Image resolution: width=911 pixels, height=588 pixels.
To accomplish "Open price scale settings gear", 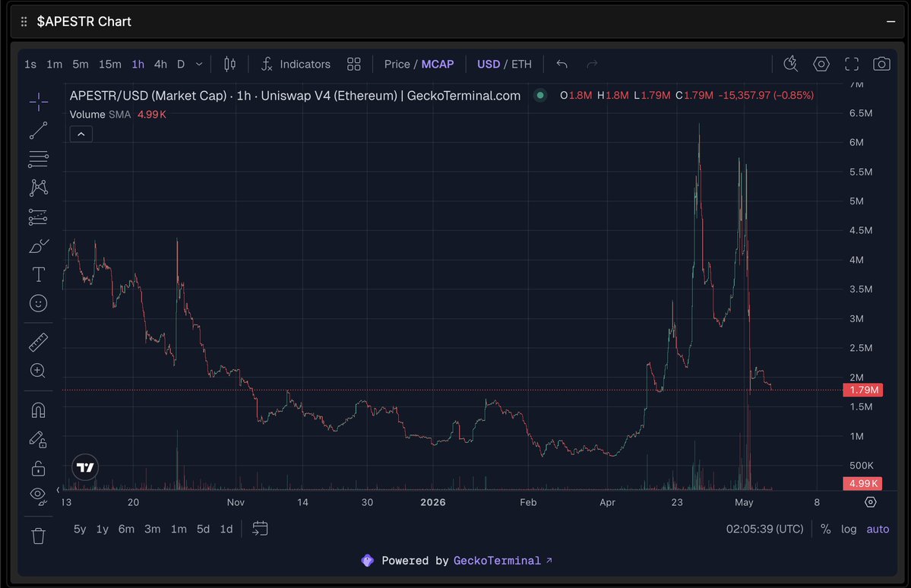I will click(870, 502).
